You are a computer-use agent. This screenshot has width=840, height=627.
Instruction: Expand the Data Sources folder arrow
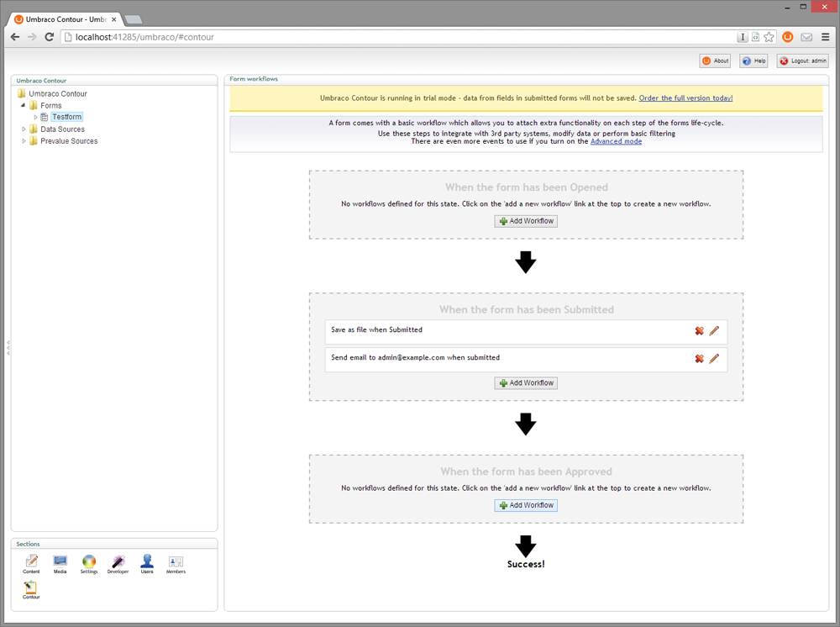23,129
